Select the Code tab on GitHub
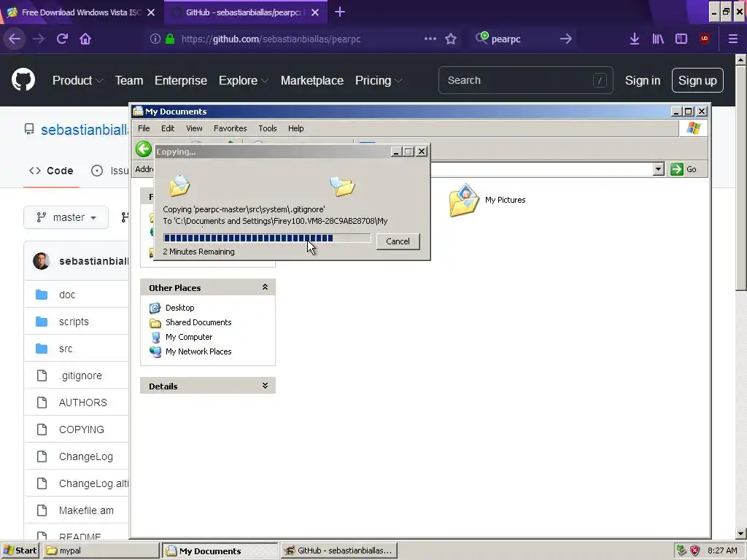 pos(51,171)
